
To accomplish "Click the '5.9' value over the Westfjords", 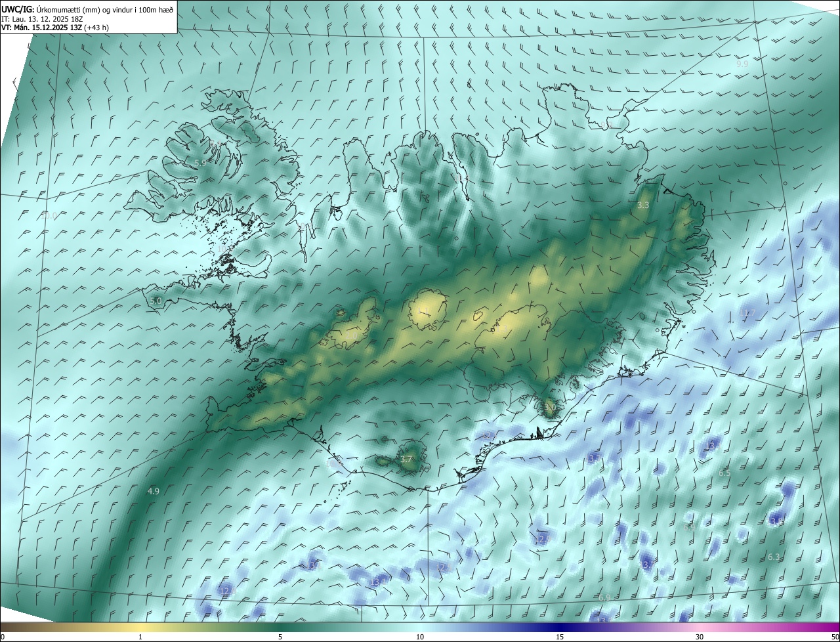I will 201,163.
